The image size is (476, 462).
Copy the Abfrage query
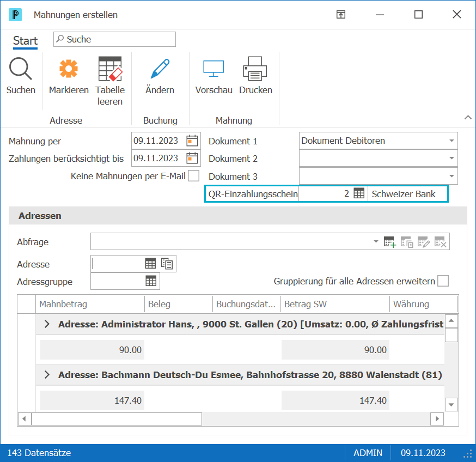[407, 242]
